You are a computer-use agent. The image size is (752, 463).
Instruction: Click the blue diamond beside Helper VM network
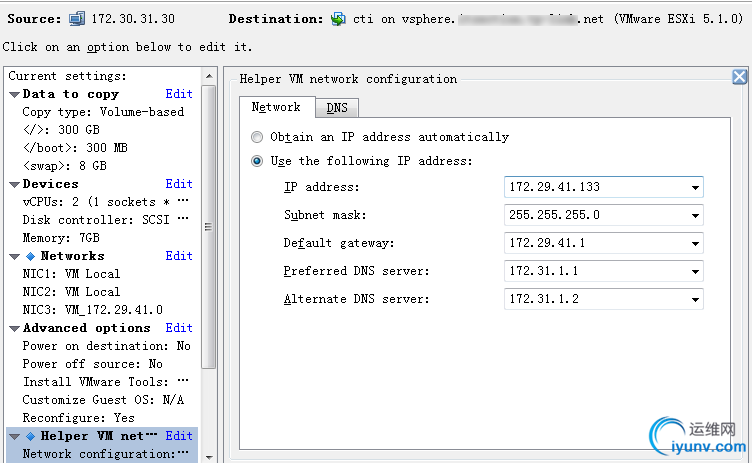tap(30, 436)
